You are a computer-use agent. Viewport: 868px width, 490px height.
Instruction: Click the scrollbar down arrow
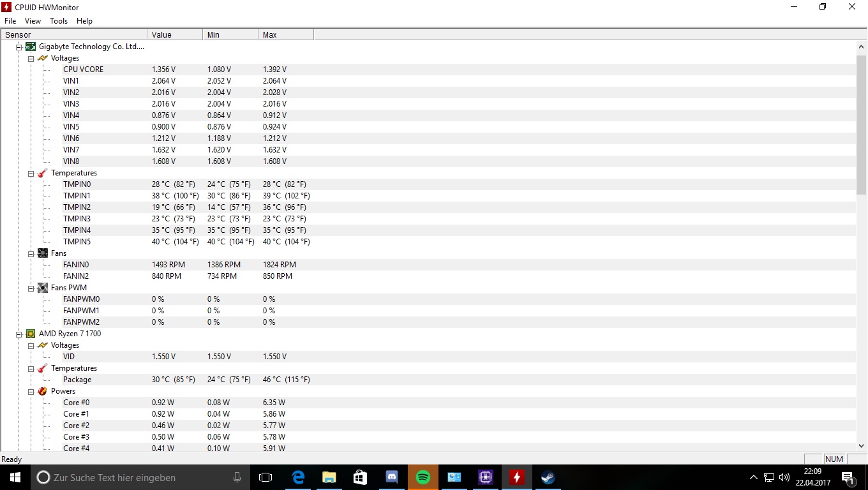[x=862, y=446]
